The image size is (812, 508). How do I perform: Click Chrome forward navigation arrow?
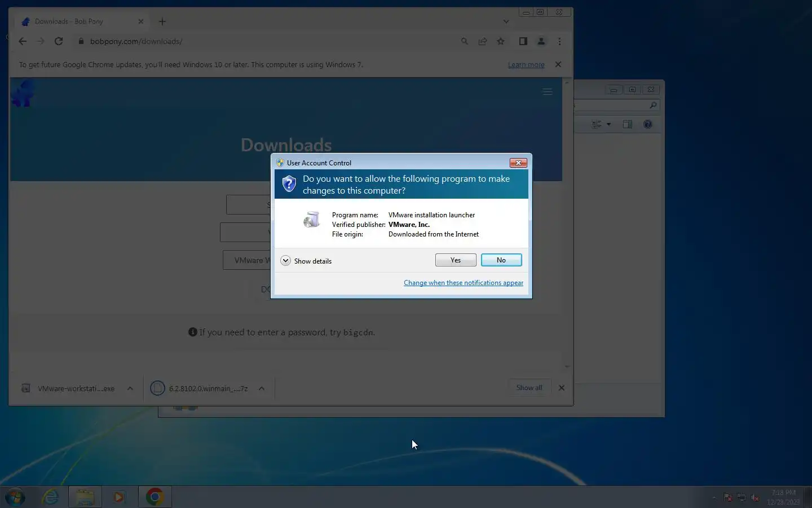41,41
